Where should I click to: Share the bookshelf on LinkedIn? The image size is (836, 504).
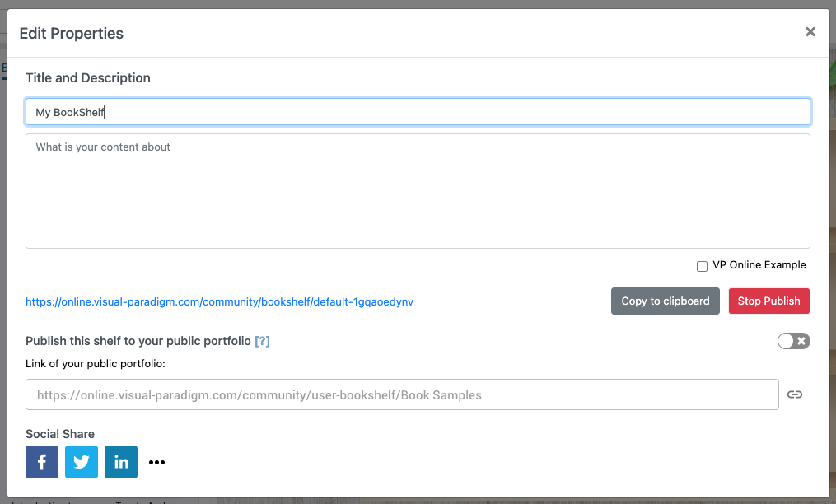click(121, 462)
